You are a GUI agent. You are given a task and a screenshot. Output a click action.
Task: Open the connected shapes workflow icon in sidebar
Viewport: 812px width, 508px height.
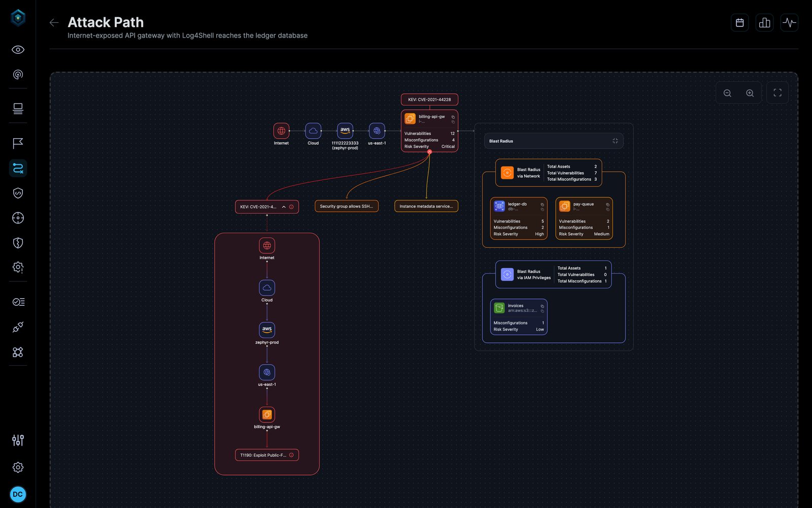(18, 352)
